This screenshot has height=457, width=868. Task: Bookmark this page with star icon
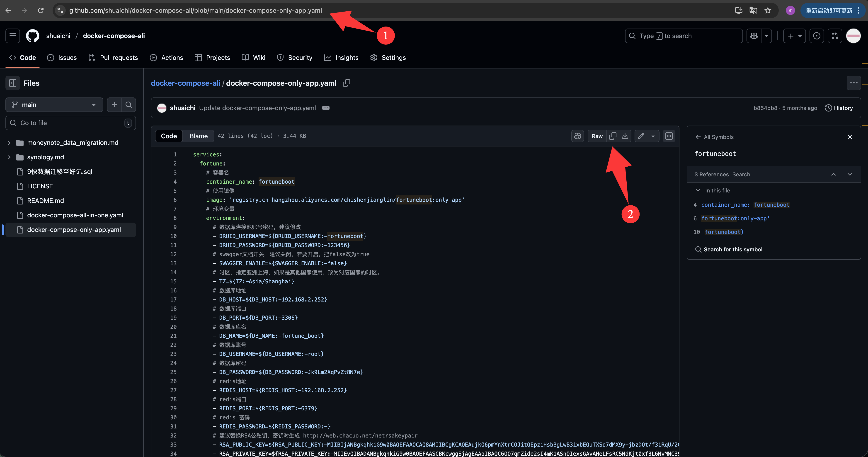[768, 10]
